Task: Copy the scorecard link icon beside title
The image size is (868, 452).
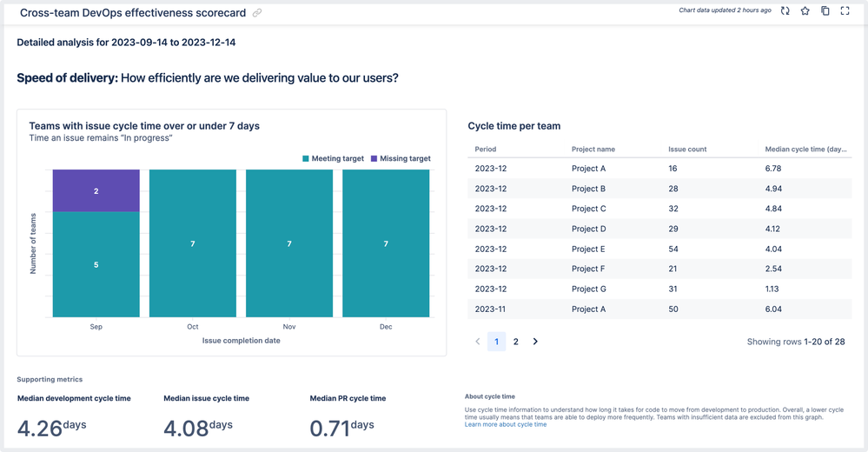Action: click(x=257, y=13)
